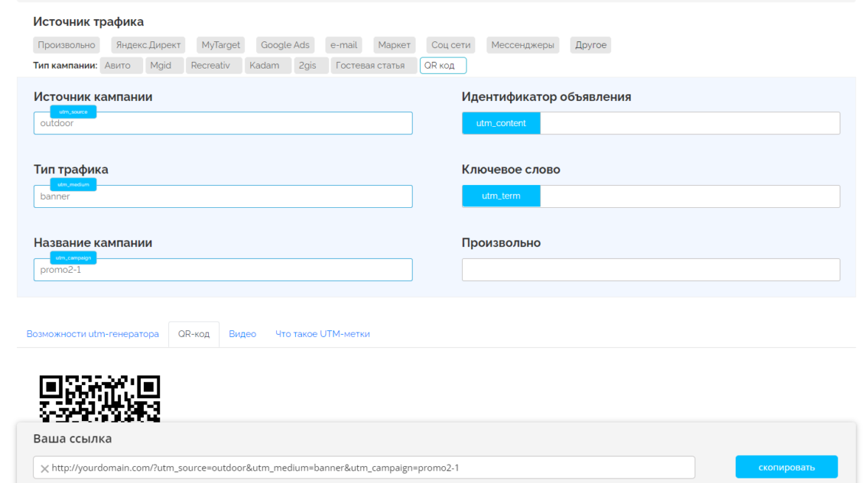Click the QR code image
The height and width of the screenshot is (483, 868).
100,398
